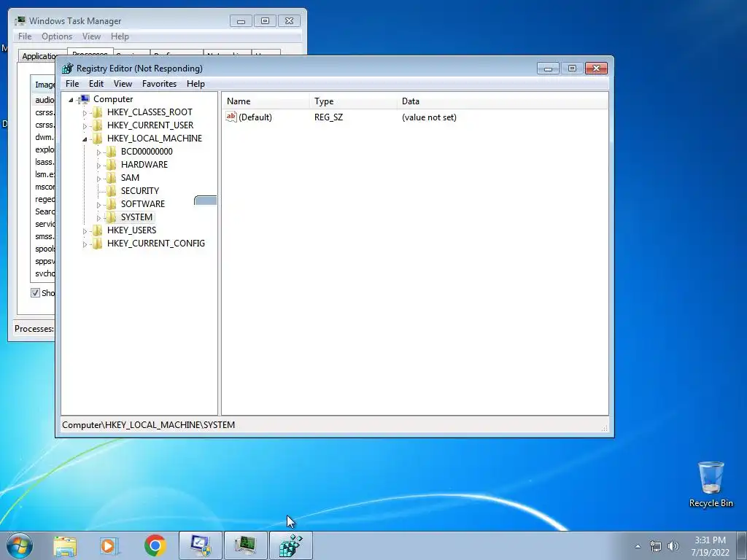
Task: Collapse the Computer root node
Action: (x=71, y=99)
